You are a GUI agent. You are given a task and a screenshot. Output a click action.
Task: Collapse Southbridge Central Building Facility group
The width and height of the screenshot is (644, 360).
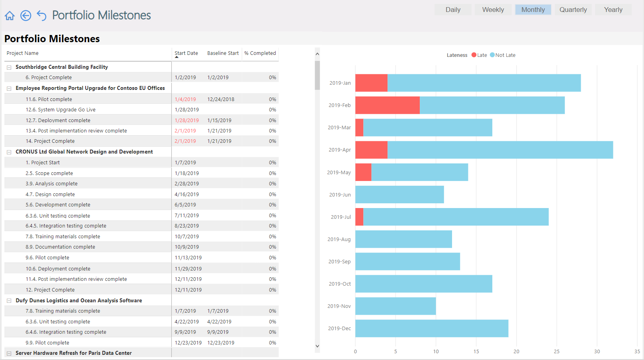click(9, 67)
